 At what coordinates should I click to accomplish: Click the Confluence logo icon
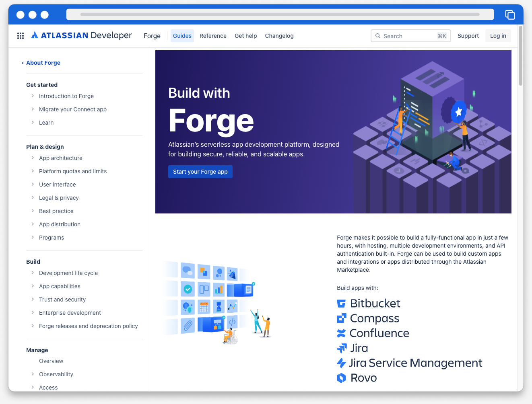point(341,333)
